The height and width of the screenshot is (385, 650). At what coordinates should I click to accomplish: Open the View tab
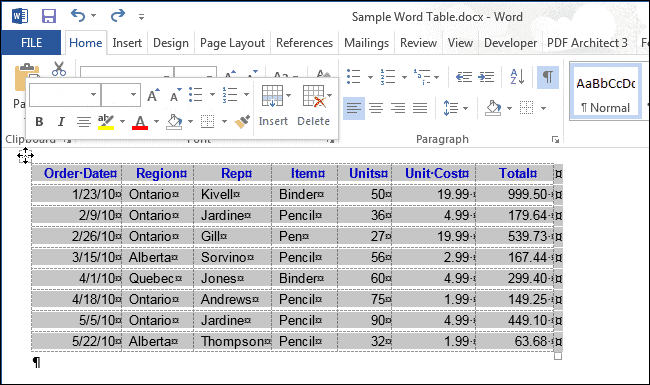460,43
